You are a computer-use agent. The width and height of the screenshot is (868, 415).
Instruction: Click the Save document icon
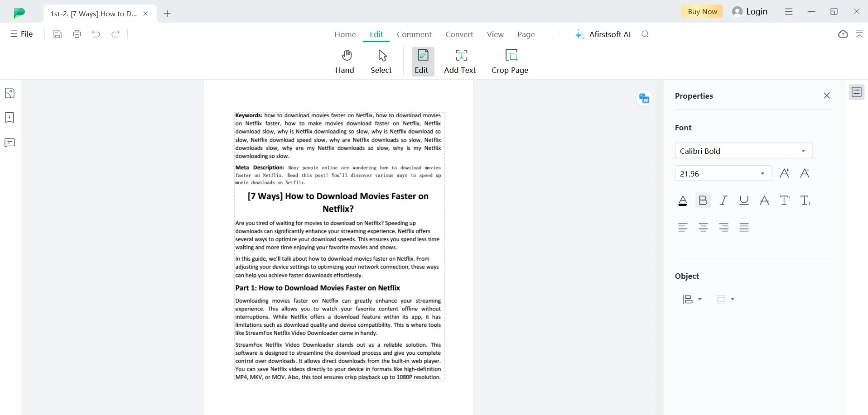pyautogui.click(x=57, y=34)
